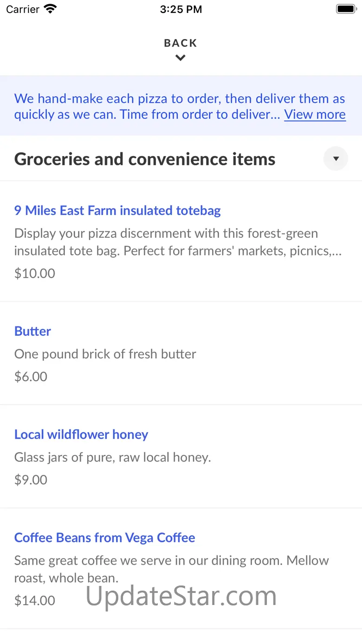Tap the Groceries and convenience items heading
The image size is (362, 644).
[x=145, y=159]
